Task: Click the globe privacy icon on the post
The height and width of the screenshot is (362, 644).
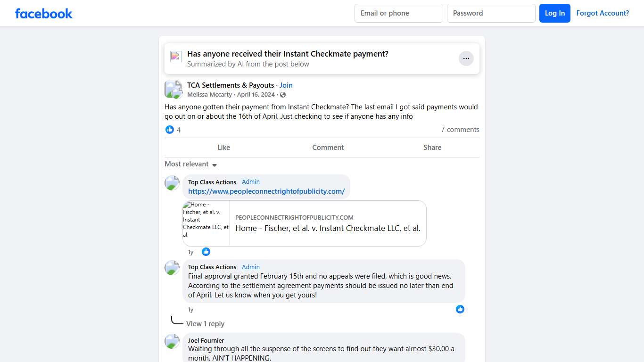Action: tap(282, 94)
